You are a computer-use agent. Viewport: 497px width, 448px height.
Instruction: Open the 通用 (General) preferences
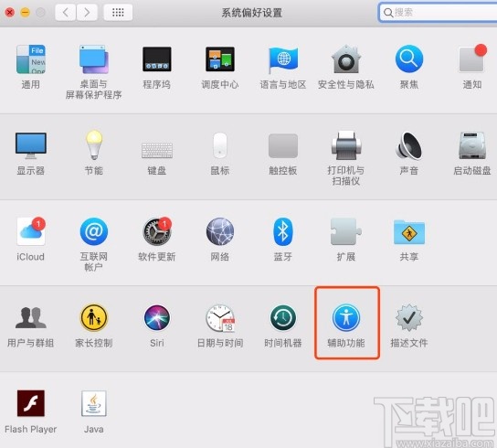[31, 59]
